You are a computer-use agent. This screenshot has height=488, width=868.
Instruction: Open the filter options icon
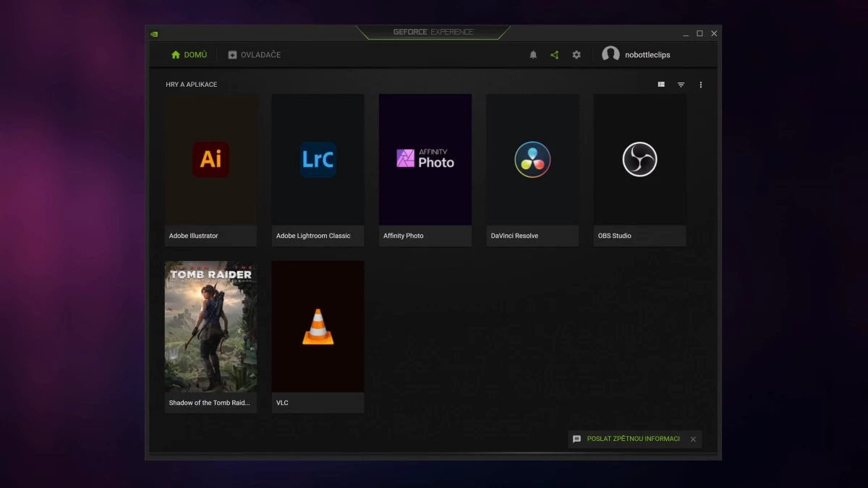(x=681, y=85)
